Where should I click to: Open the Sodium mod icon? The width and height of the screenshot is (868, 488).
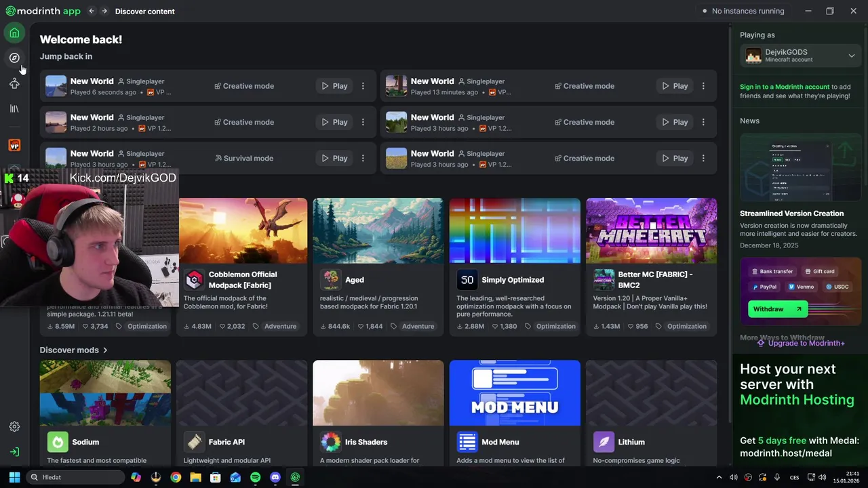(x=58, y=442)
